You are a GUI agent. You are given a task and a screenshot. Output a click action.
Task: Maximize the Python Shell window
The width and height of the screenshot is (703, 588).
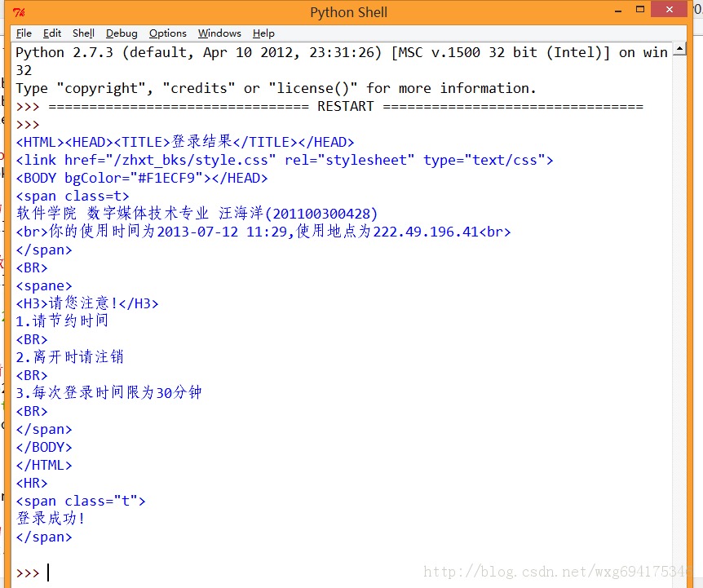[640, 10]
